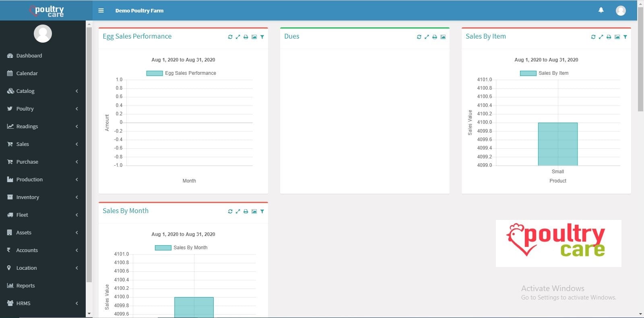644x318 pixels.
Task: Open filter for Sales By Item
Action: pos(625,37)
